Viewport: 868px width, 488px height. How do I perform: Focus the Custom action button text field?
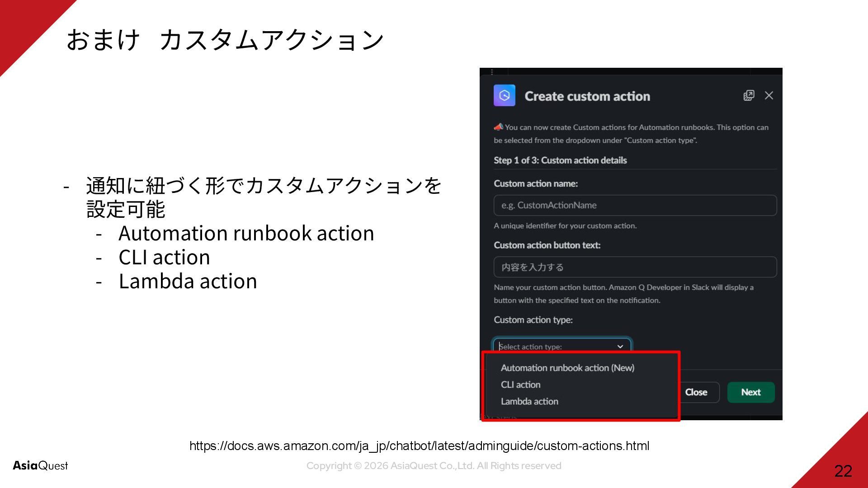pyautogui.click(x=635, y=267)
